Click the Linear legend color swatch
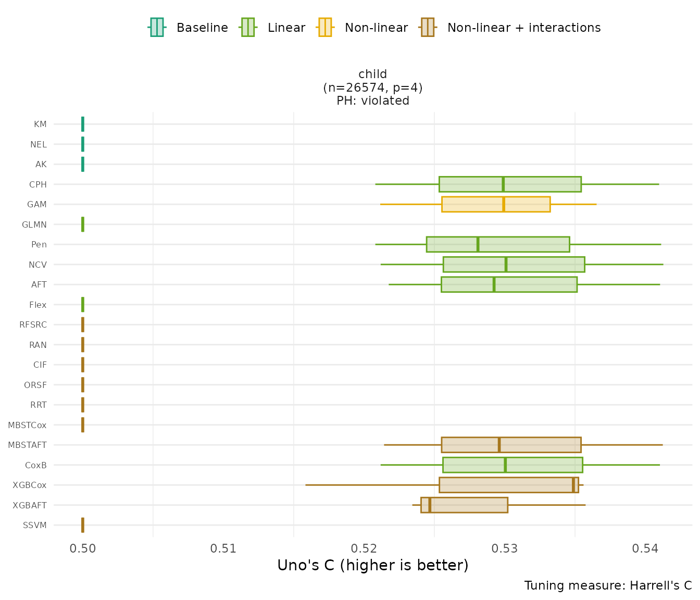This screenshot has height=600, width=700. coord(248,28)
